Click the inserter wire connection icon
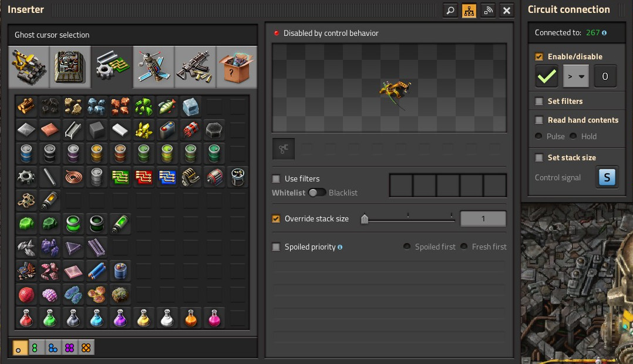 click(284, 149)
